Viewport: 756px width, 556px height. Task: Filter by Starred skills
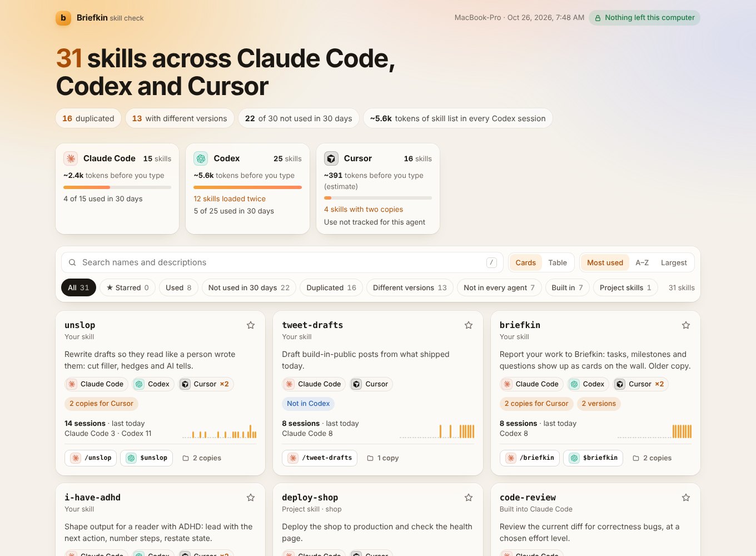pos(128,287)
